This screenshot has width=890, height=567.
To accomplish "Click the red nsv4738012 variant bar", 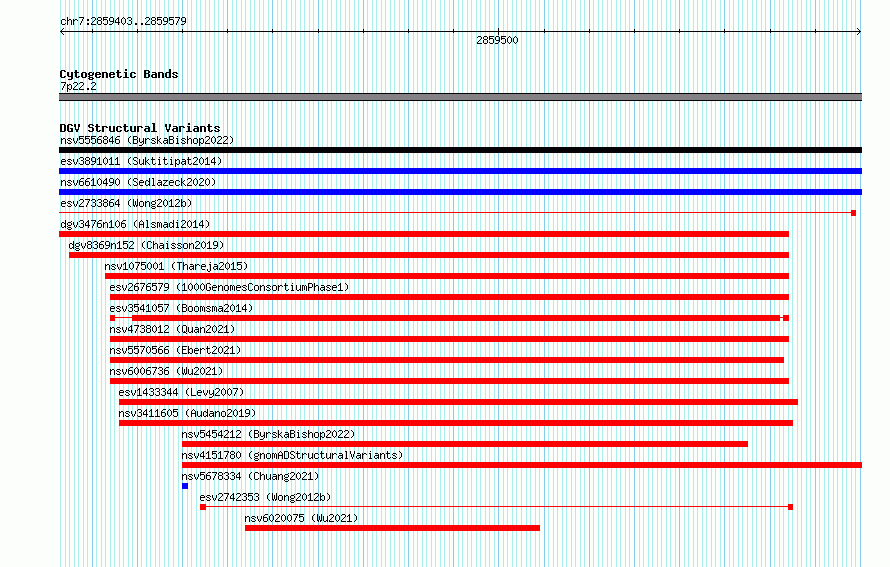I will pos(450,339).
